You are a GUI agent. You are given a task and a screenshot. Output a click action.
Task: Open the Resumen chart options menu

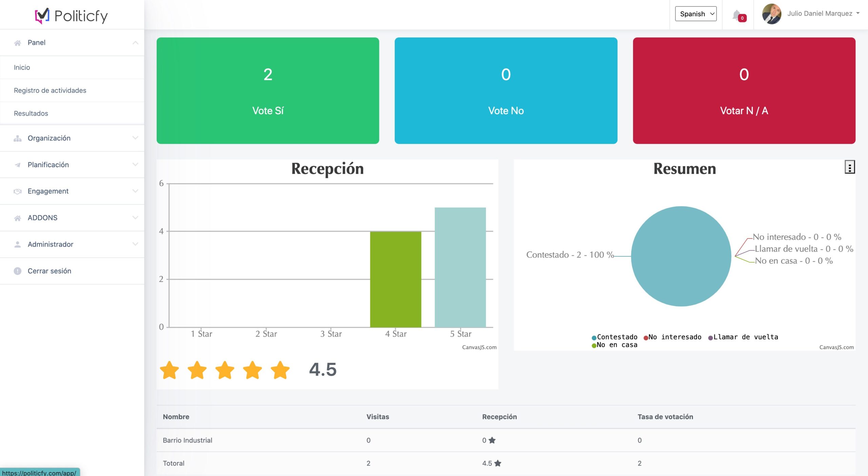pyautogui.click(x=849, y=167)
